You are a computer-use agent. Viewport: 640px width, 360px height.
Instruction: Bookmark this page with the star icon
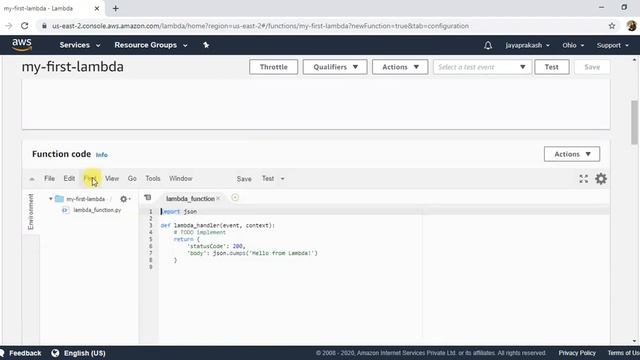point(612,26)
